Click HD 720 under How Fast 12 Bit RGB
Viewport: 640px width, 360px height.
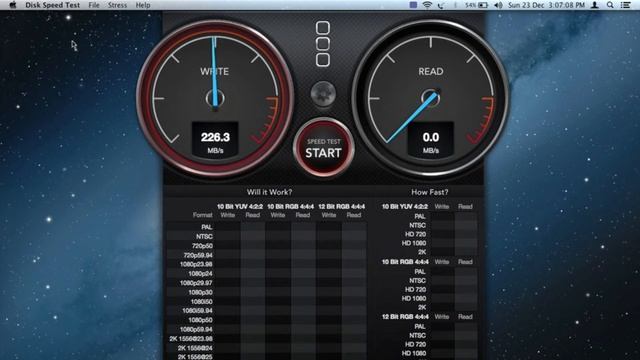tap(416, 344)
